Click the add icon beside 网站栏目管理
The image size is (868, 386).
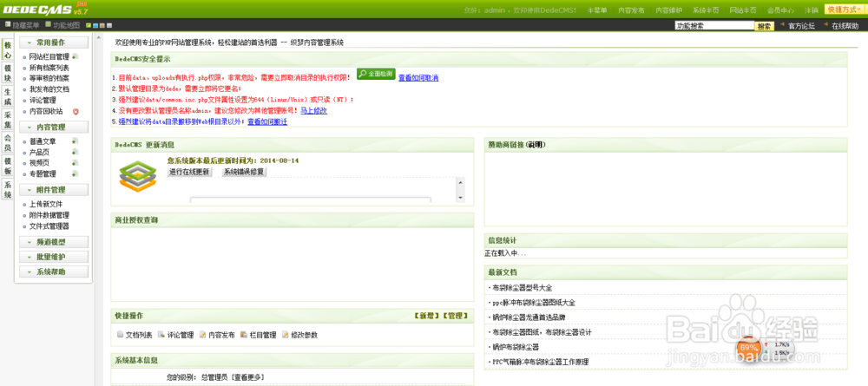point(75,56)
